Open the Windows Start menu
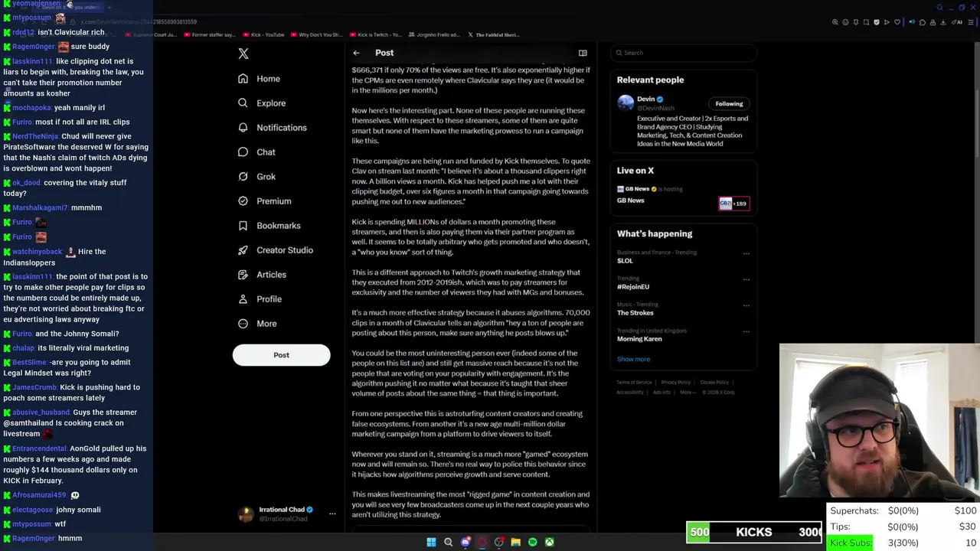This screenshot has width=980, height=551. point(431,542)
